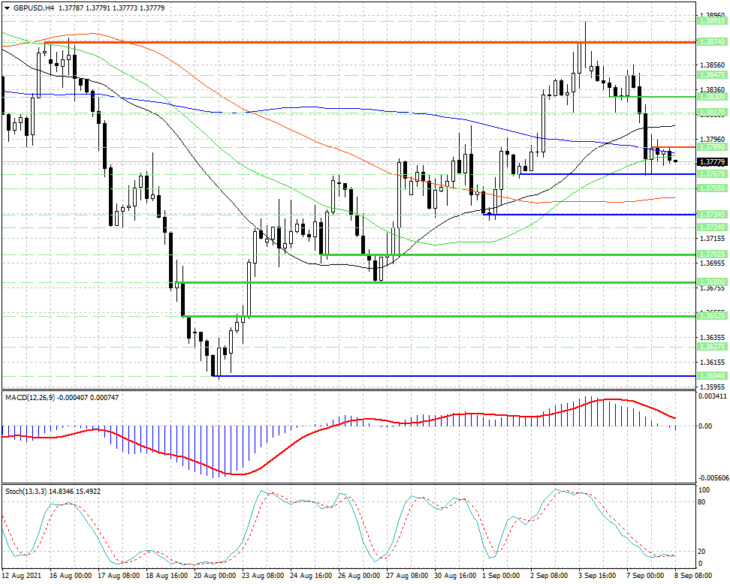Click the Stoch(13,3,3) indicator label
This screenshot has height=584, width=730.
pos(26,491)
